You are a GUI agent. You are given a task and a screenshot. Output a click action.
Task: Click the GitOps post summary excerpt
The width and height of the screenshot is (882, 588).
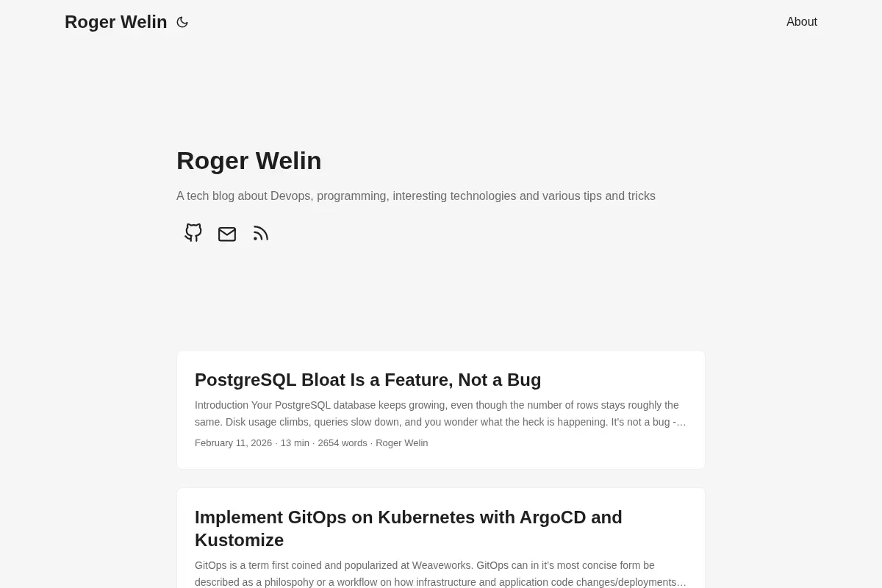tap(440, 574)
